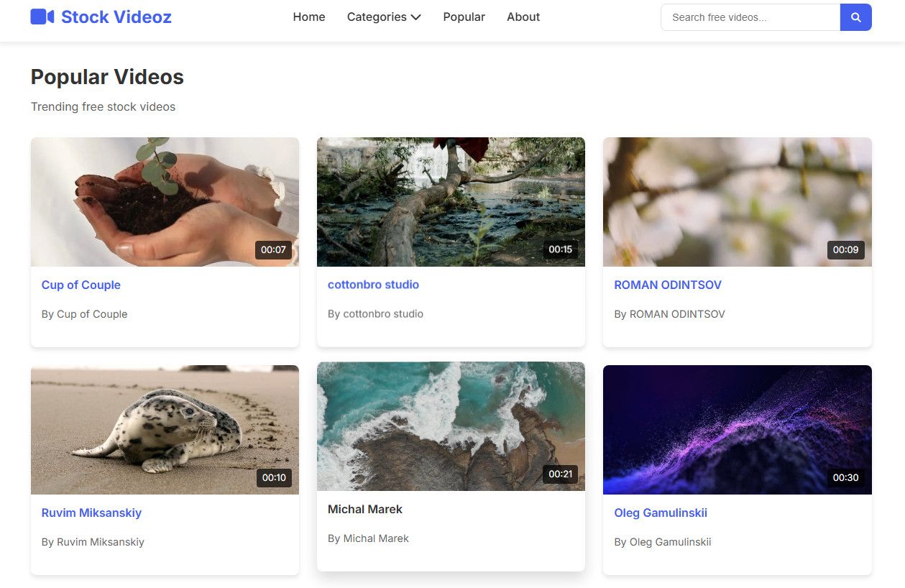Screen dimensions: 905x588
Task: Open the forest waterfall video thumbnail
Action: tap(451, 202)
